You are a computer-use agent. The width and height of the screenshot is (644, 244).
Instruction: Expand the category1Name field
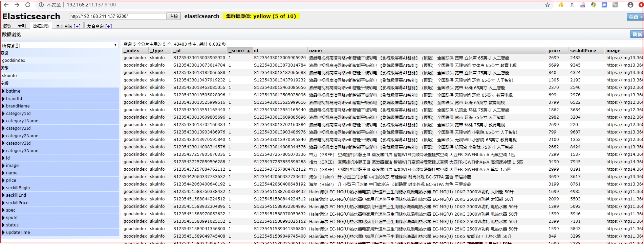click(22, 121)
